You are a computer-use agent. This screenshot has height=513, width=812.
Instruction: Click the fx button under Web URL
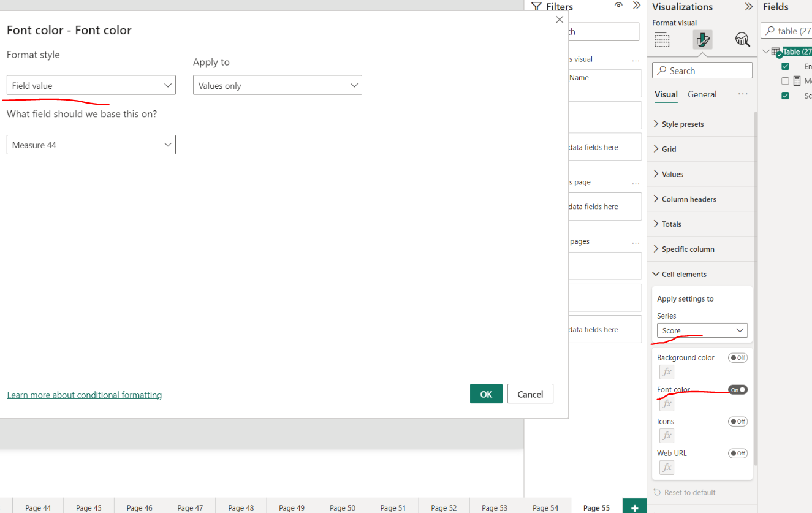667,468
